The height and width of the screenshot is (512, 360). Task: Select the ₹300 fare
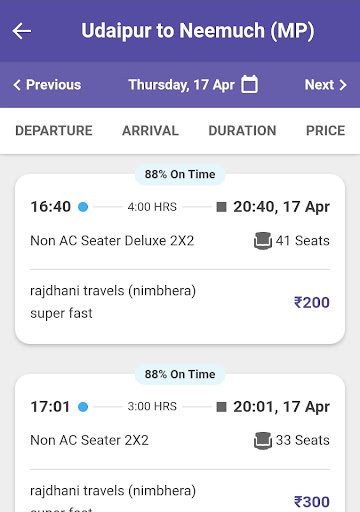(312, 502)
